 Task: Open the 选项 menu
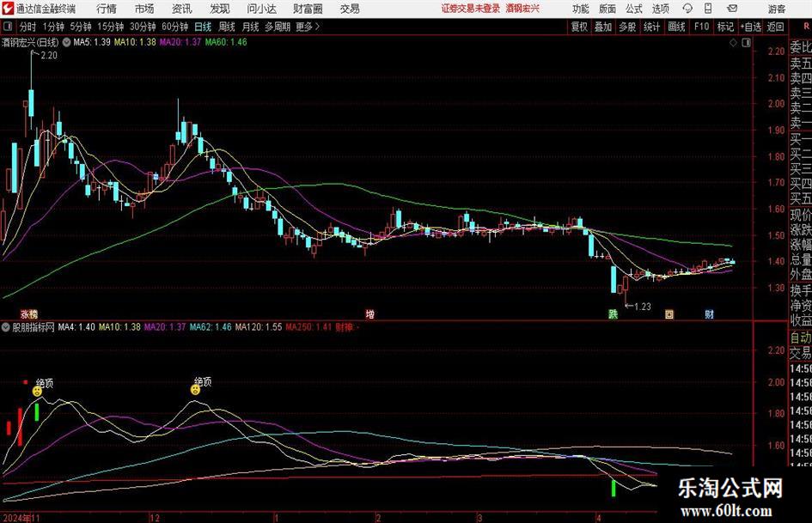coord(660,9)
